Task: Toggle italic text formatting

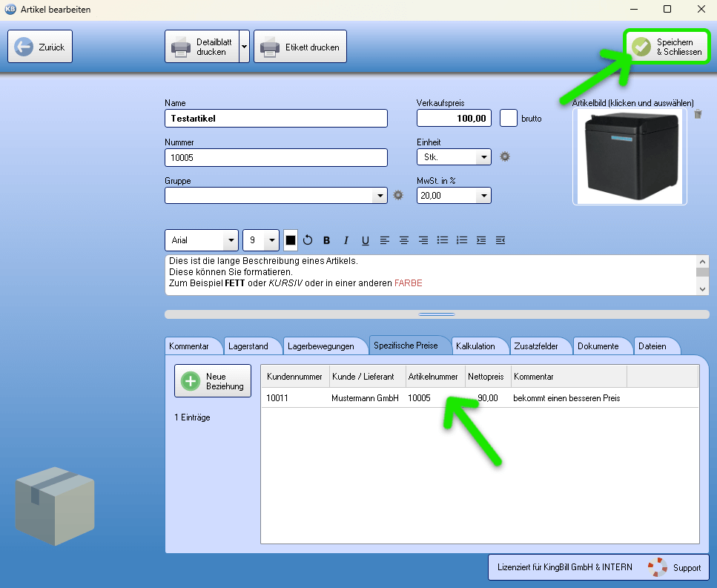Action: tap(346, 240)
